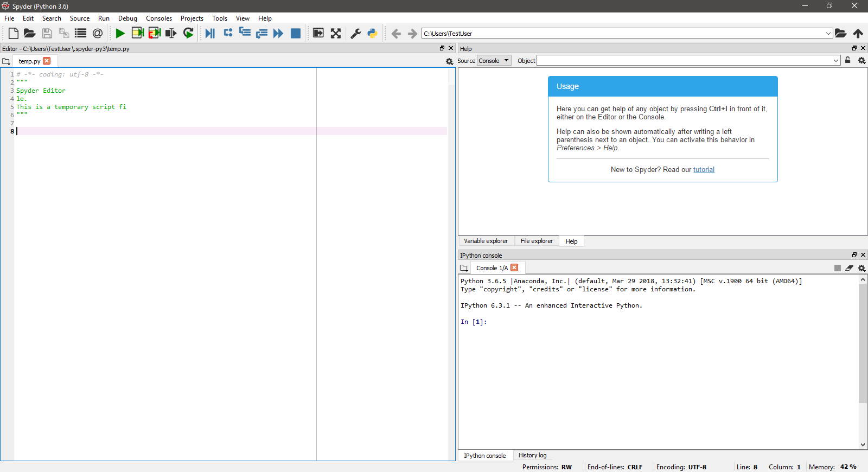Click the @ symbol finder icon
The height and width of the screenshot is (472, 868).
[x=98, y=33]
